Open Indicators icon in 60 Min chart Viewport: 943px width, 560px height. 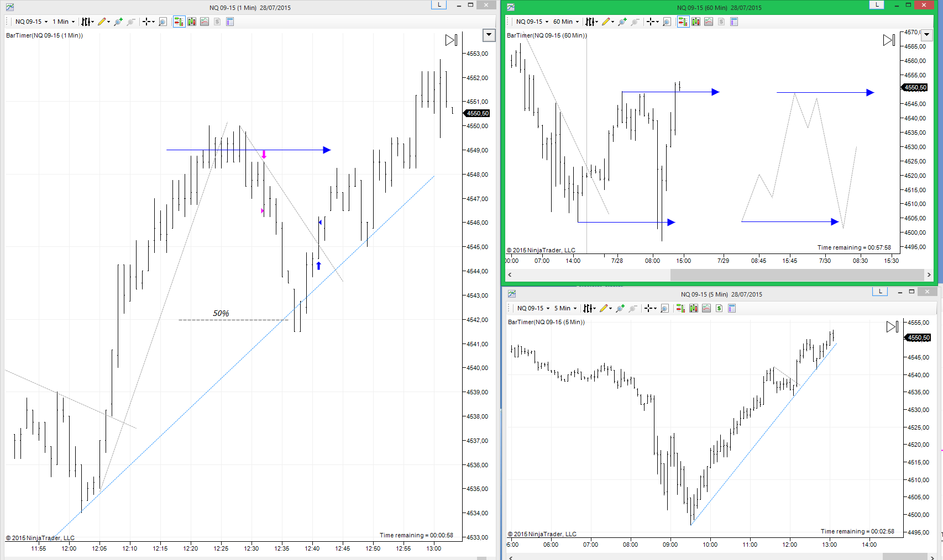[x=709, y=22]
